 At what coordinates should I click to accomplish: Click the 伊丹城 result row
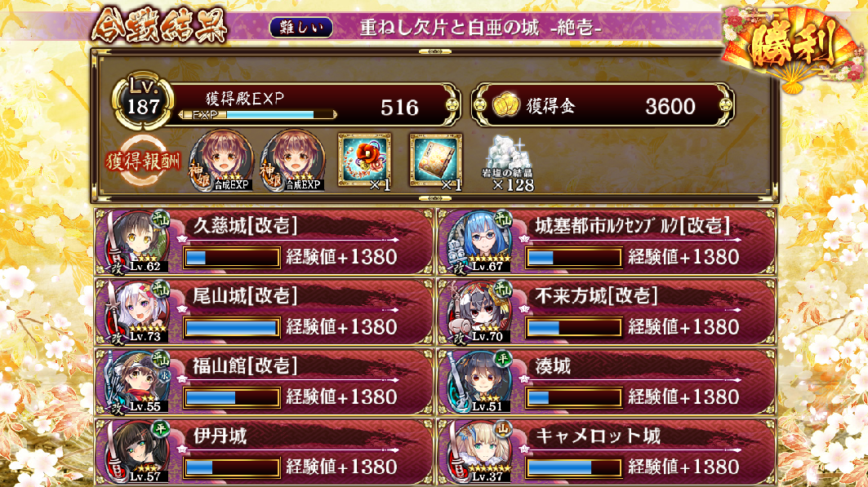point(264,452)
